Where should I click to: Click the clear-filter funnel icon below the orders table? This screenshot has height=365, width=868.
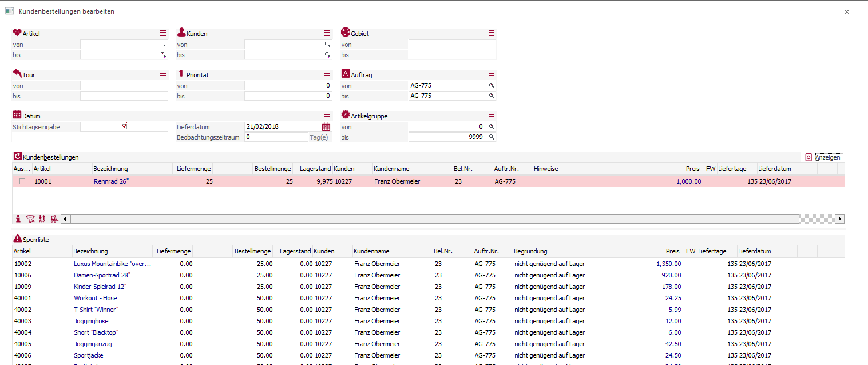[31, 219]
